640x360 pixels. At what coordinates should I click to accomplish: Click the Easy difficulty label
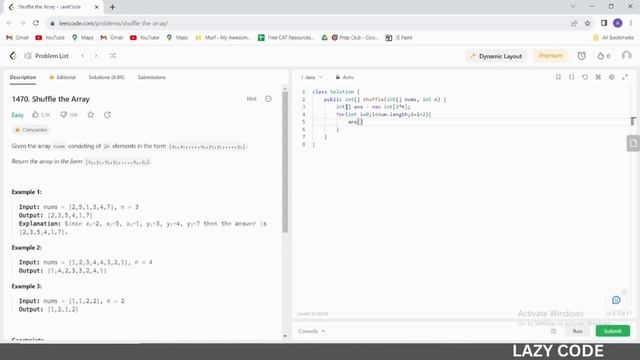coord(18,115)
